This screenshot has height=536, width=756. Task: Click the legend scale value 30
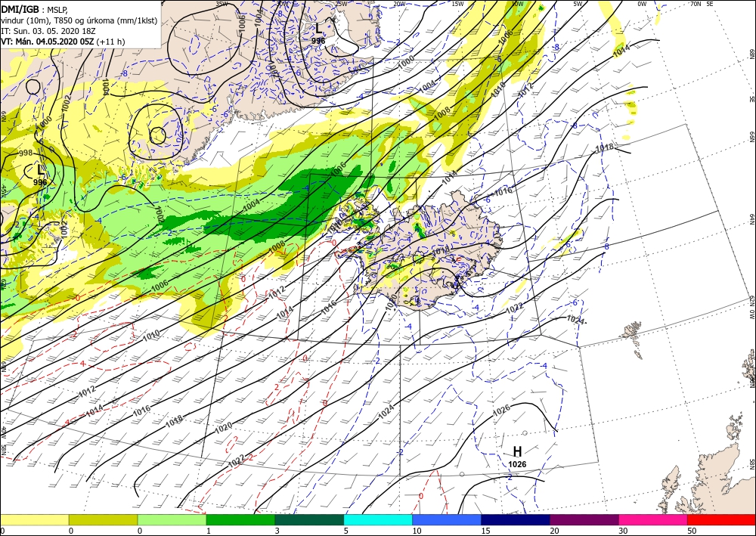pos(623,531)
